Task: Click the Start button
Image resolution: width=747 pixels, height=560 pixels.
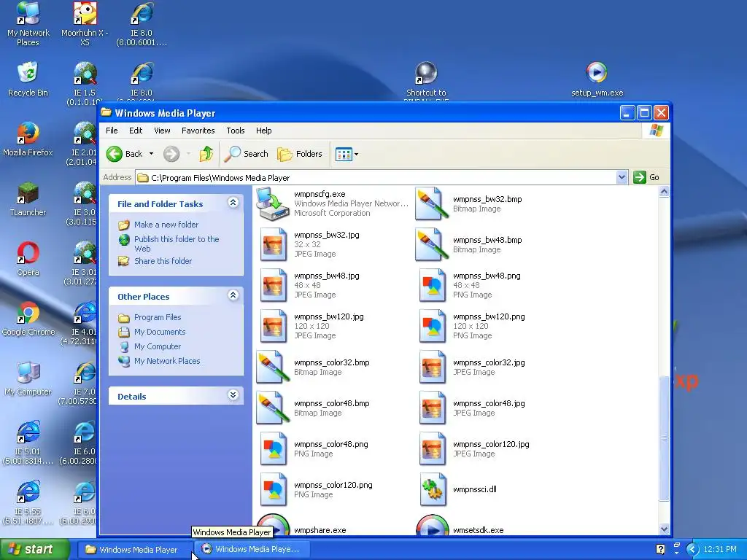Action: 34,549
